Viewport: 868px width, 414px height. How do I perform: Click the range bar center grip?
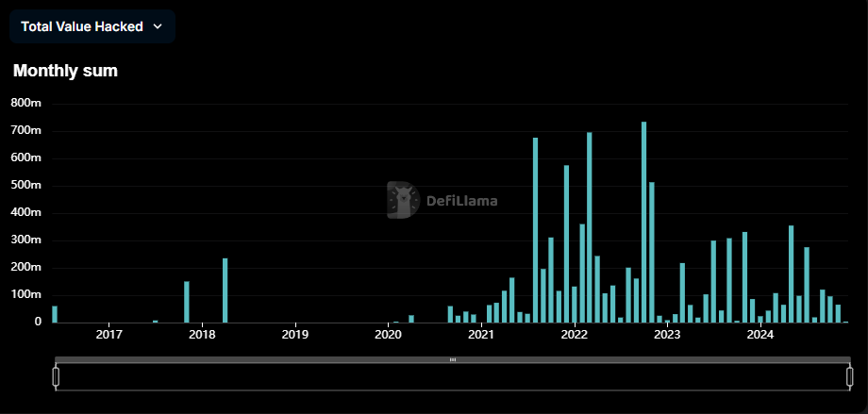pos(453,359)
